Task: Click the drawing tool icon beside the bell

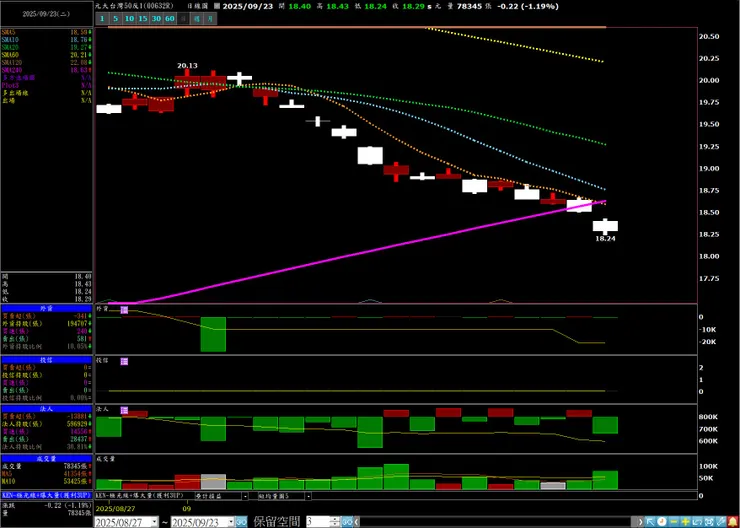Action: click(721, 521)
